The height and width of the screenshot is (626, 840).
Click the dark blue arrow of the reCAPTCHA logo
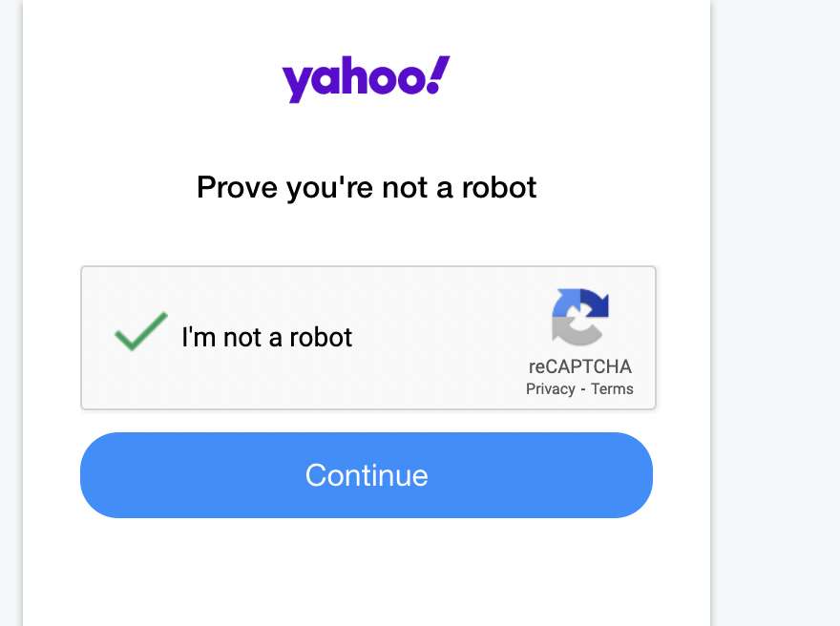[595, 303]
